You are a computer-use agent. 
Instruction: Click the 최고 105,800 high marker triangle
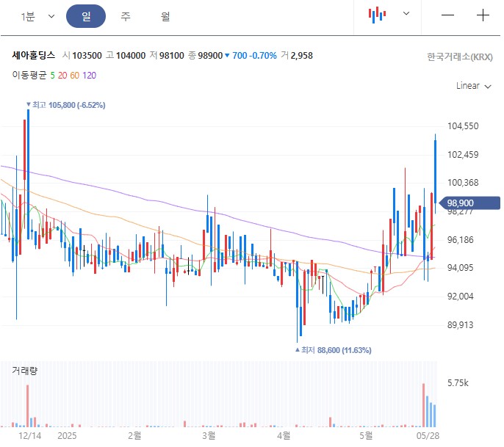pos(29,106)
